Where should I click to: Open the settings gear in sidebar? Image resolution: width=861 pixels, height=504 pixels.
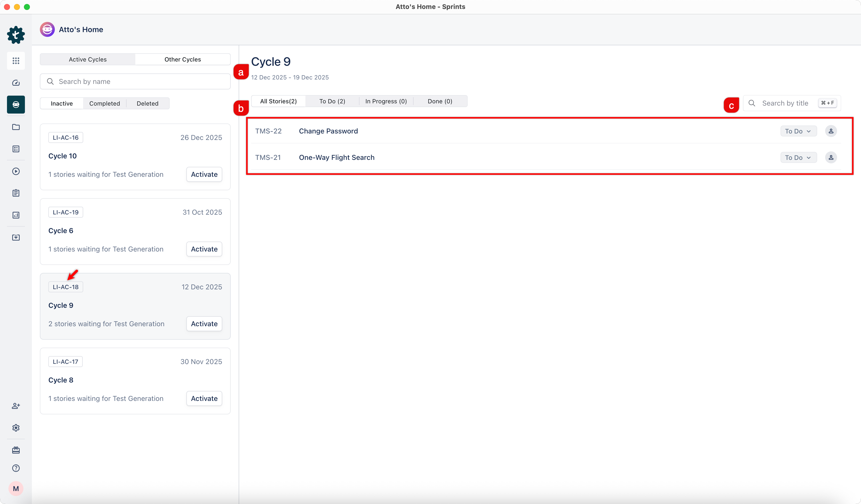pos(16,428)
